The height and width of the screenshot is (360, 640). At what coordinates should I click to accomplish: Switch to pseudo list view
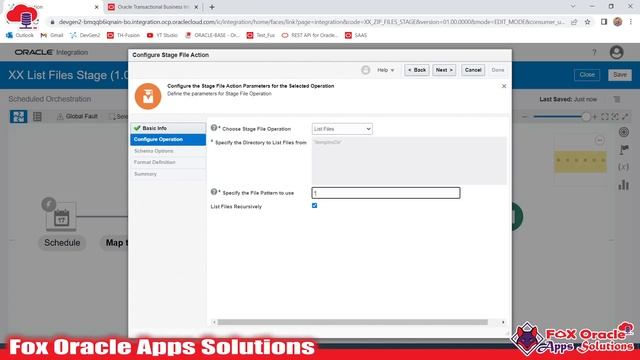tap(37, 117)
